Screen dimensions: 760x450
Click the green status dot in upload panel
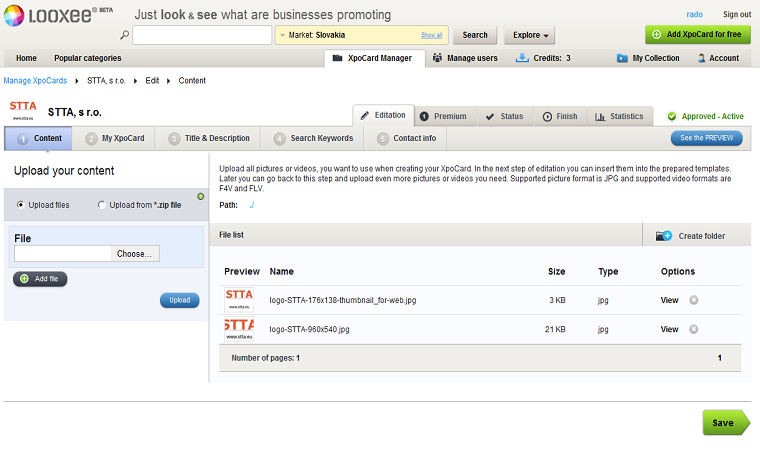201,196
